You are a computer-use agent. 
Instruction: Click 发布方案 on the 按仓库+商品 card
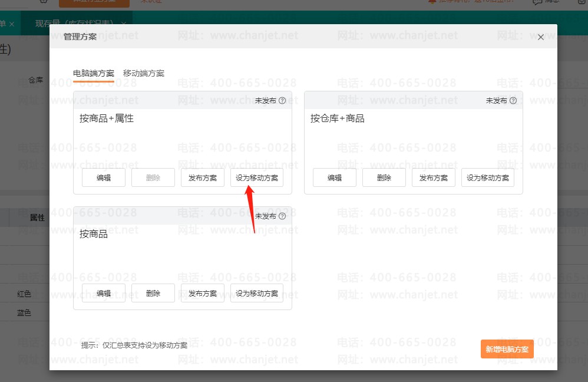pos(434,178)
